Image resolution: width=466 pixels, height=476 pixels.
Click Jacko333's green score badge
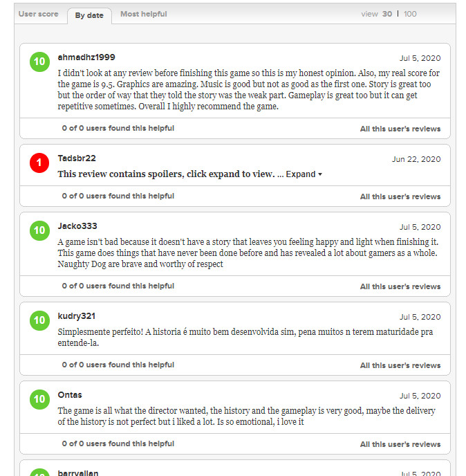pos(39,230)
